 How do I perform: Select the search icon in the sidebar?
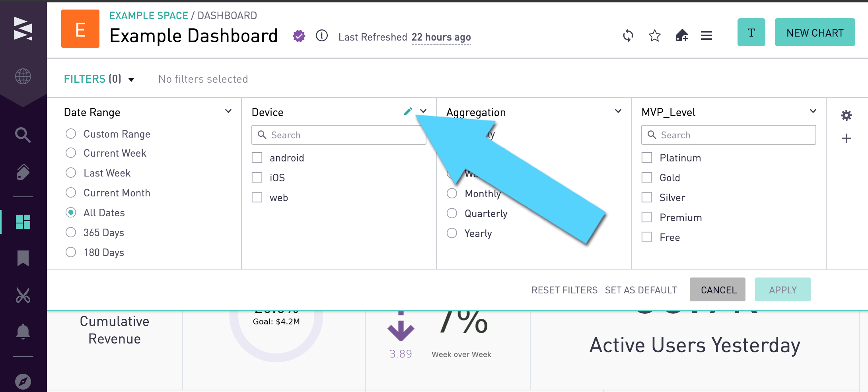23,135
